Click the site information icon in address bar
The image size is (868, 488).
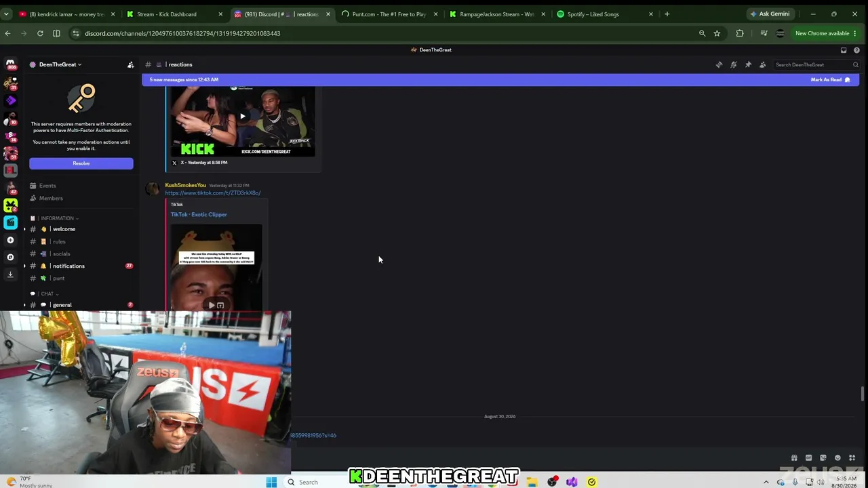(75, 33)
